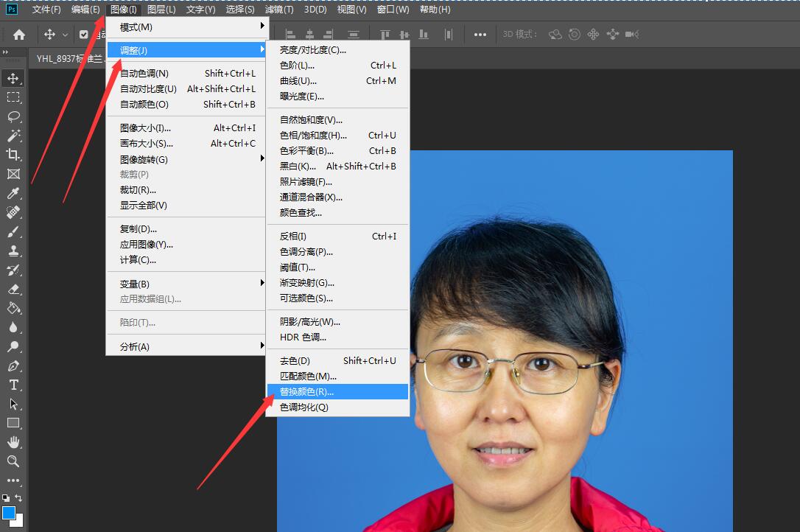800x532 pixels.
Task: Toggle the checkbox in the options bar
Action: tap(83, 34)
